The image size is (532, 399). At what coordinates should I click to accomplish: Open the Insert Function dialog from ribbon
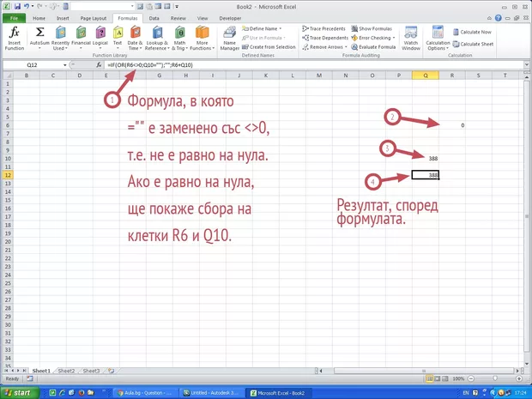pos(15,39)
